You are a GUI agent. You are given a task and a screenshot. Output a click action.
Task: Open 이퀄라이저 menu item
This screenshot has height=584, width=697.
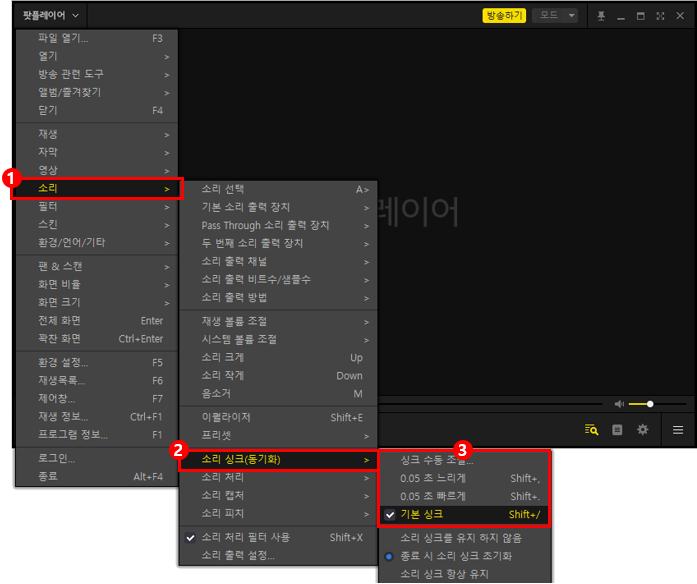point(278,417)
